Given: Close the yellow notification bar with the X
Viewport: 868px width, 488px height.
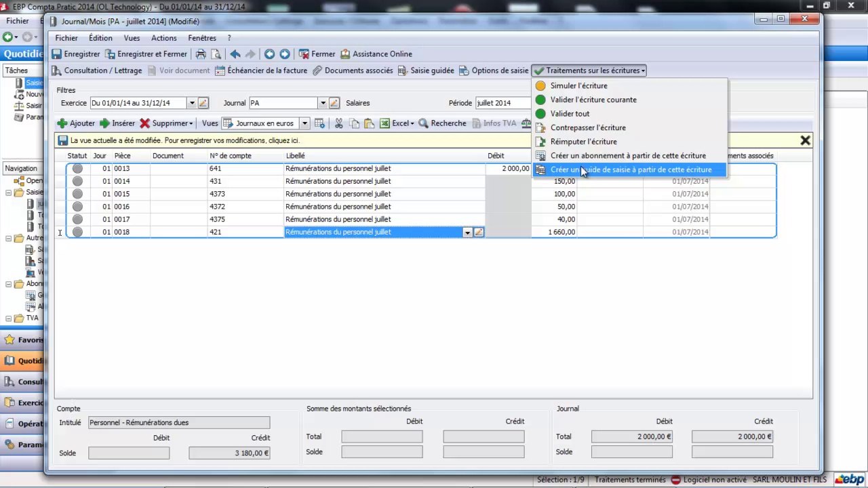Looking at the screenshot, I should 805,140.
